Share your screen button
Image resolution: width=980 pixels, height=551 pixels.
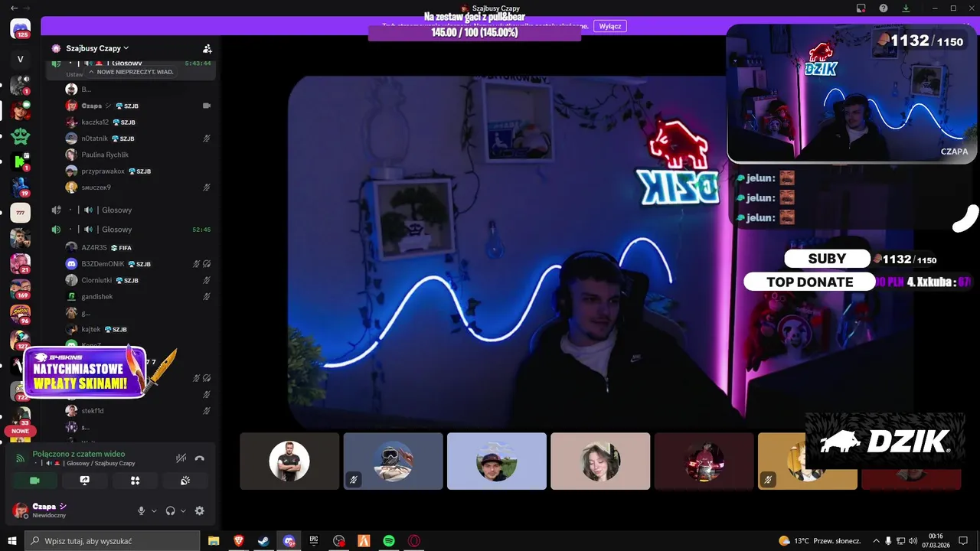pos(85,481)
